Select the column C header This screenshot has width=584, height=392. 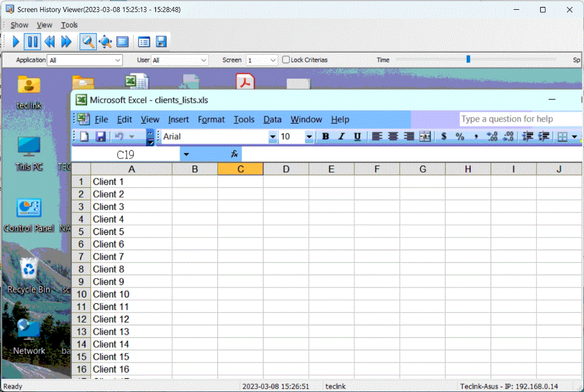click(240, 169)
